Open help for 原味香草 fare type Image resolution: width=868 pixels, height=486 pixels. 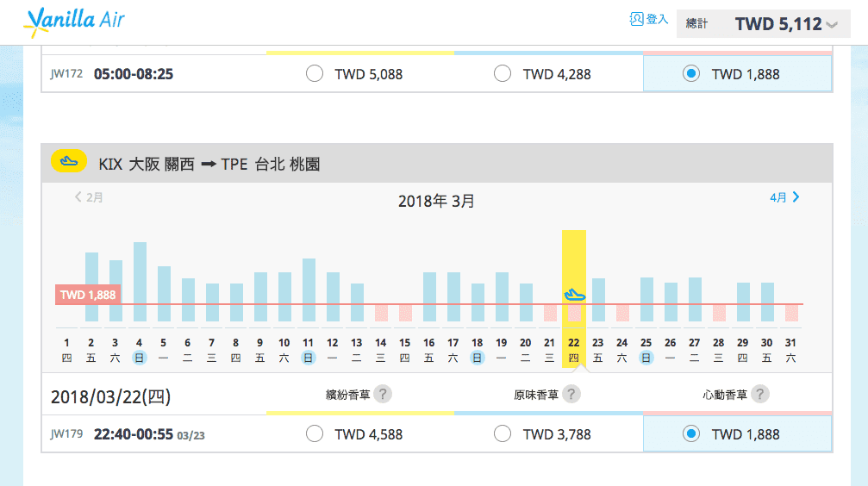(x=571, y=394)
